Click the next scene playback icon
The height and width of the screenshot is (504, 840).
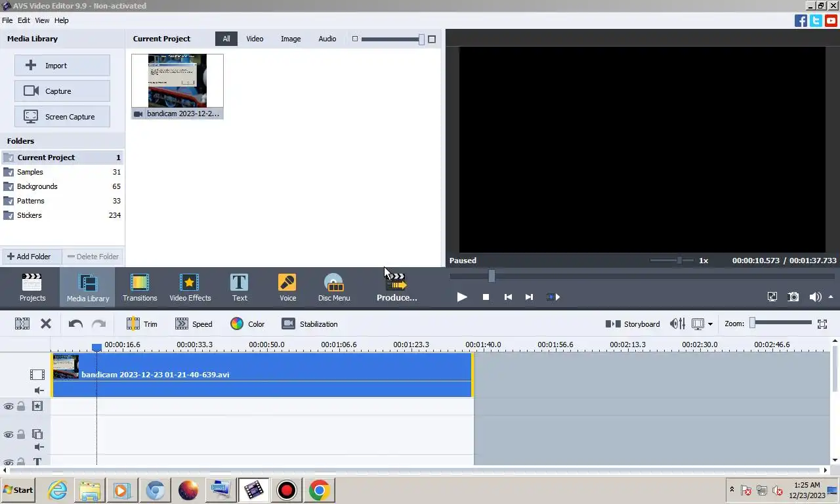[553, 297]
